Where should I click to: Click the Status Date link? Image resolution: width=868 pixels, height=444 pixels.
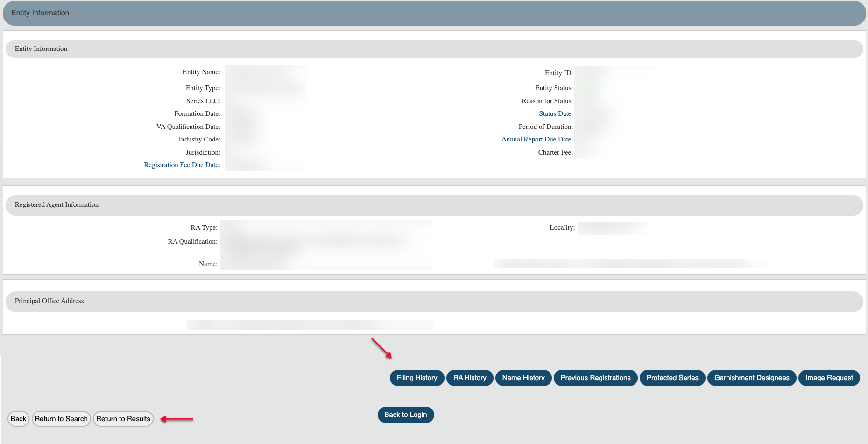point(556,113)
